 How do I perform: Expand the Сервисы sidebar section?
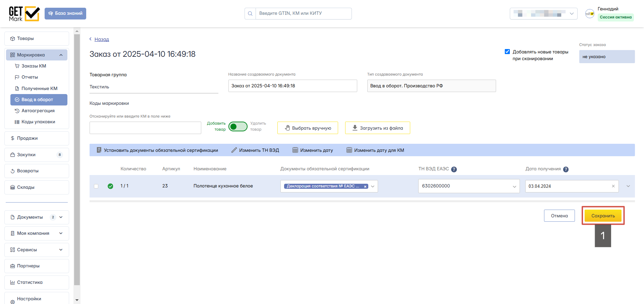click(x=37, y=250)
